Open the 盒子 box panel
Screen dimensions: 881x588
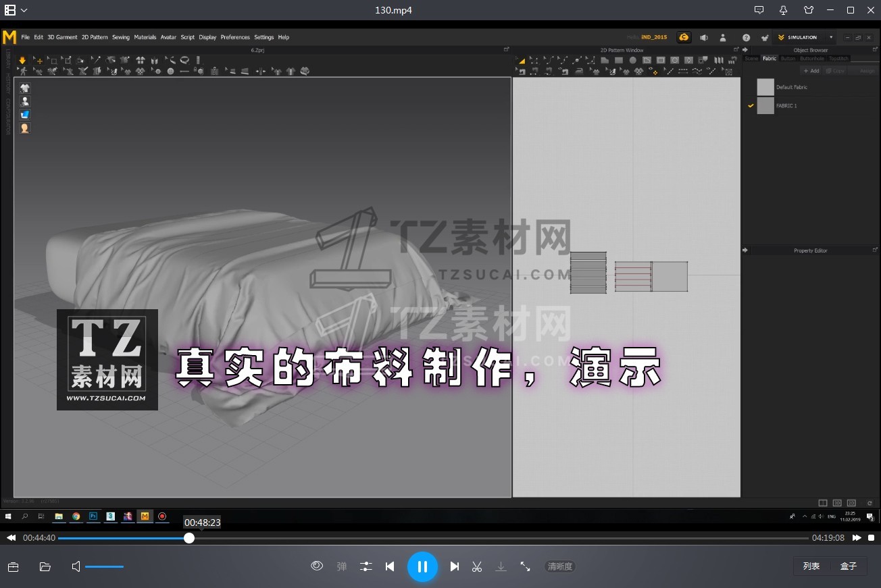[x=849, y=566]
